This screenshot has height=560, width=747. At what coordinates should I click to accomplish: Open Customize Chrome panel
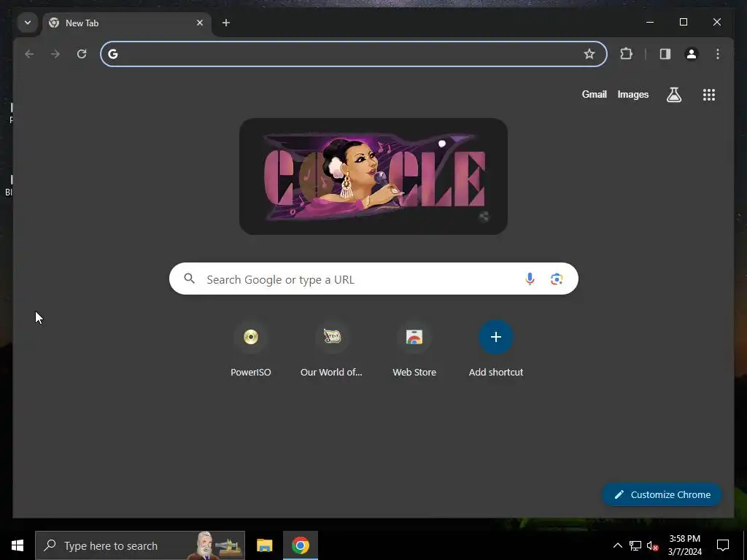[x=662, y=495]
